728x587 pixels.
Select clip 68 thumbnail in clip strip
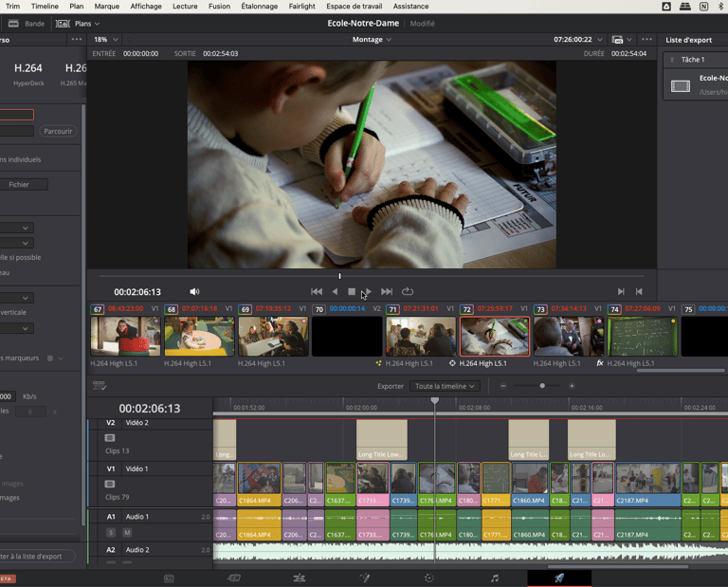click(x=199, y=337)
